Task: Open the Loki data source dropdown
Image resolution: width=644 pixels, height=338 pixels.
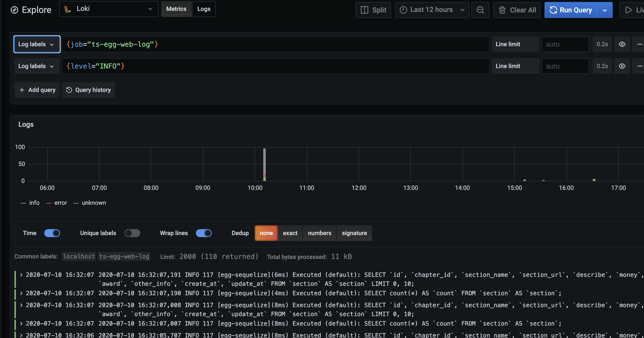Action: pos(109,9)
